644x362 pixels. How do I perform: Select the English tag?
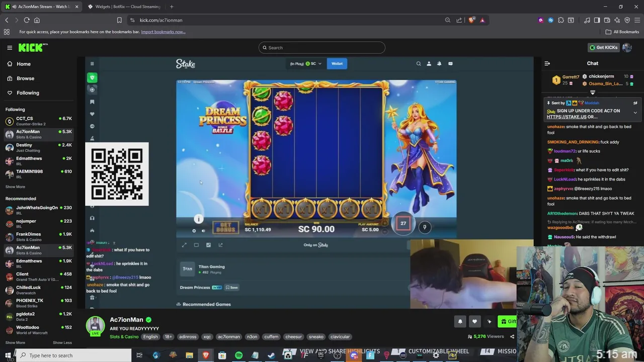click(150, 337)
